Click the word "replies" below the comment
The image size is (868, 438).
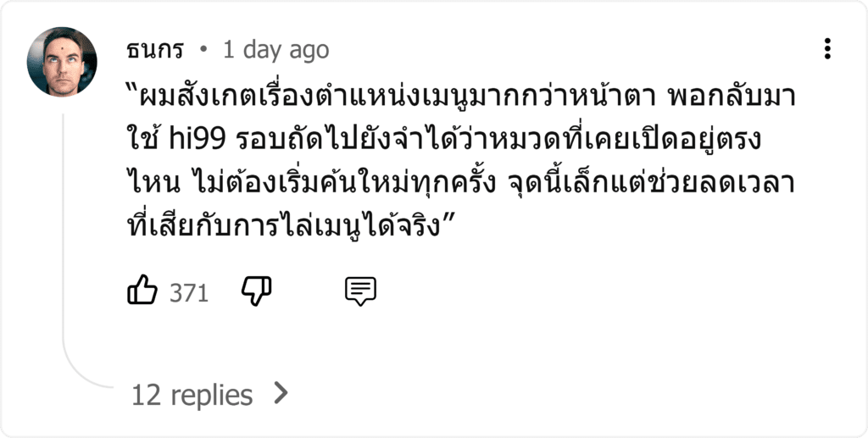[x=211, y=395]
